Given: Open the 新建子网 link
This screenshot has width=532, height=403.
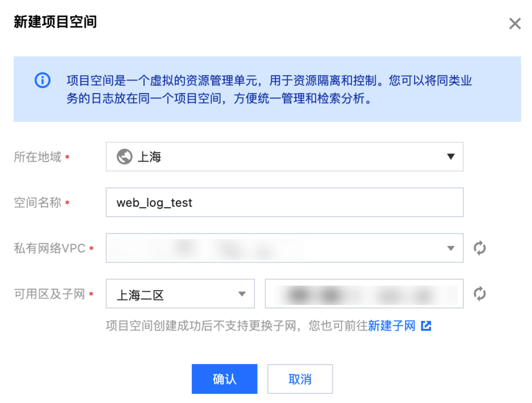Looking at the screenshot, I should [x=392, y=326].
